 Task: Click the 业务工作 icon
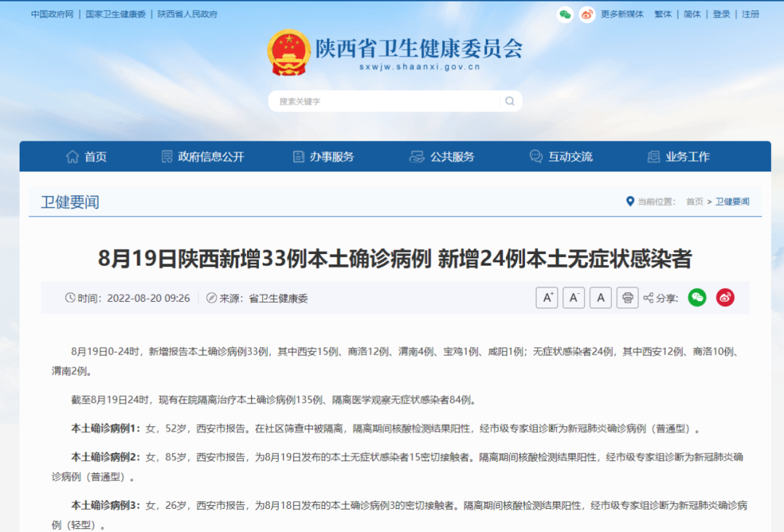pyautogui.click(x=653, y=157)
